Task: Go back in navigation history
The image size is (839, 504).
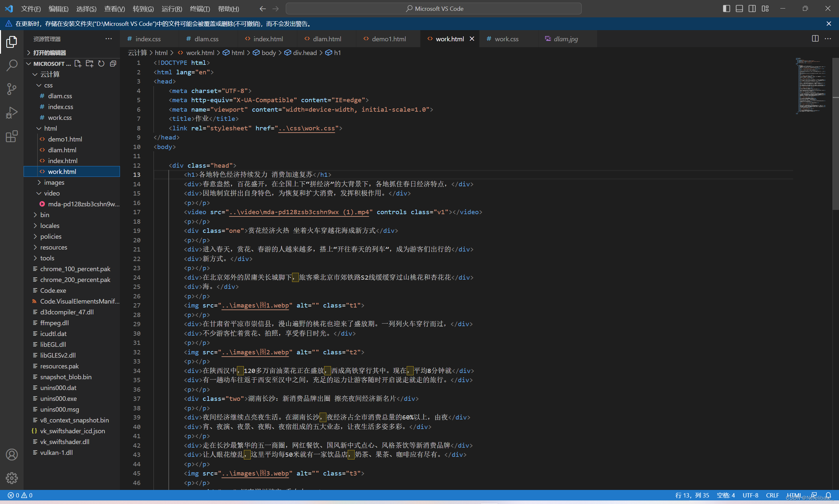Action: 263,9
